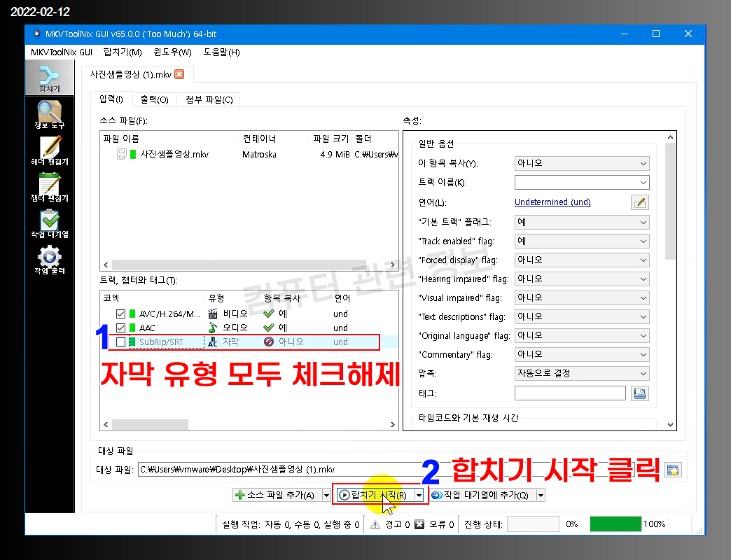Open the 트랙 이름 combo box dropdown
Image resolution: width=731 pixels, height=560 pixels.
pos(643,183)
